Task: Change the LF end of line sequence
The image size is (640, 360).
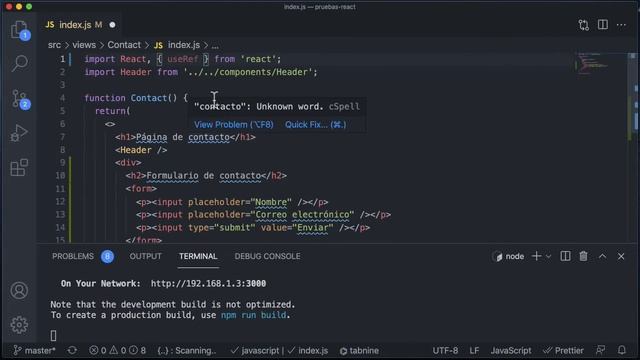Action: 474,351
